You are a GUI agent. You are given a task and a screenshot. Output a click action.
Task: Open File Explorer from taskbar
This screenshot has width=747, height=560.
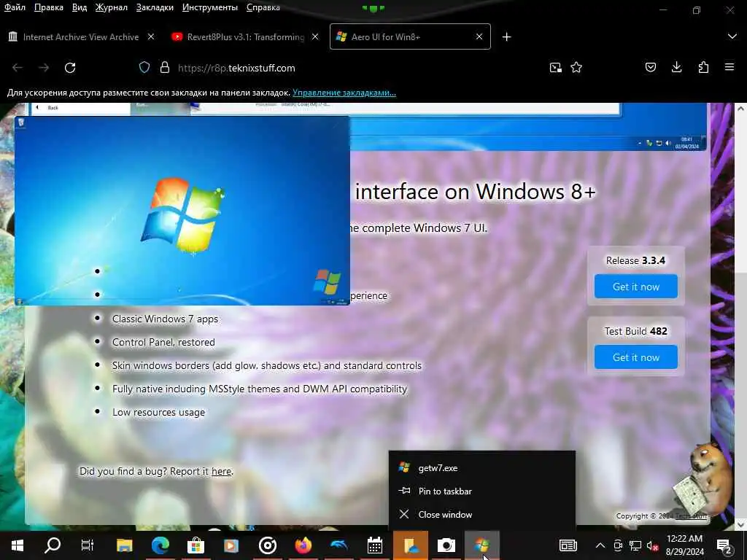tap(124, 545)
